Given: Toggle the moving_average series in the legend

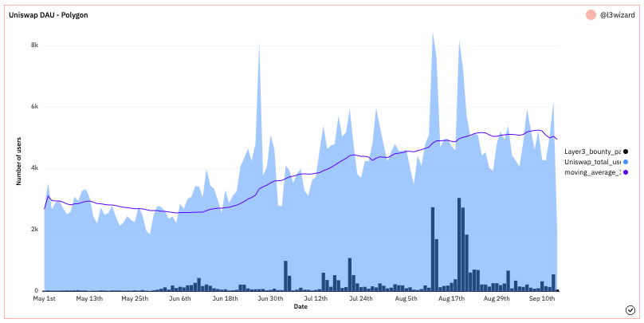Looking at the screenshot, I should pos(596,172).
